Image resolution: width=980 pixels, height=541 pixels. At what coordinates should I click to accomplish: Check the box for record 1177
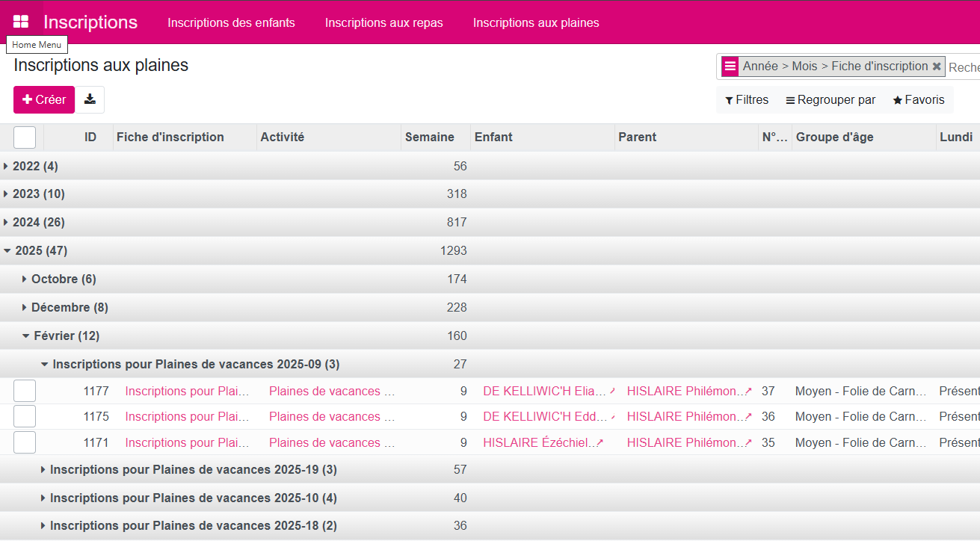(x=25, y=391)
